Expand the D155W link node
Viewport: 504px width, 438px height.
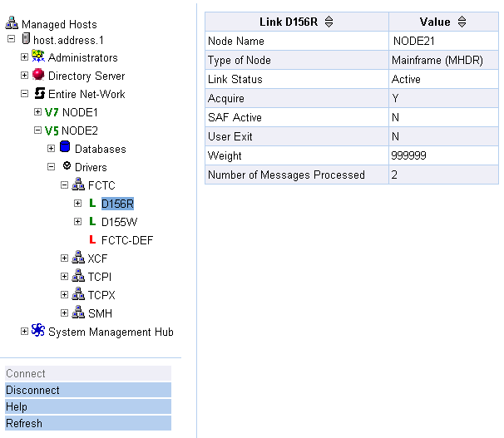pos(77,222)
